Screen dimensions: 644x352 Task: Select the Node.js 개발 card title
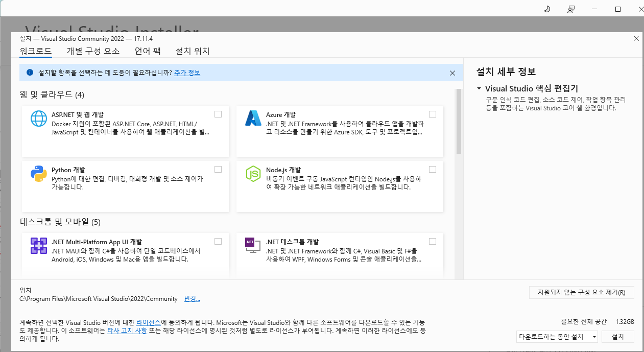click(283, 170)
